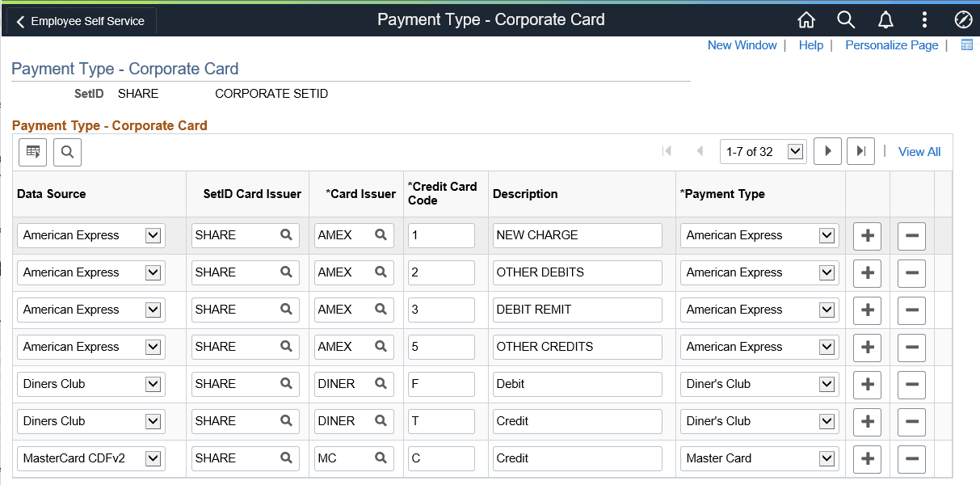980x485 pixels.
Task: Open the Actions kebab menu icon
Action: pos(925,19)
